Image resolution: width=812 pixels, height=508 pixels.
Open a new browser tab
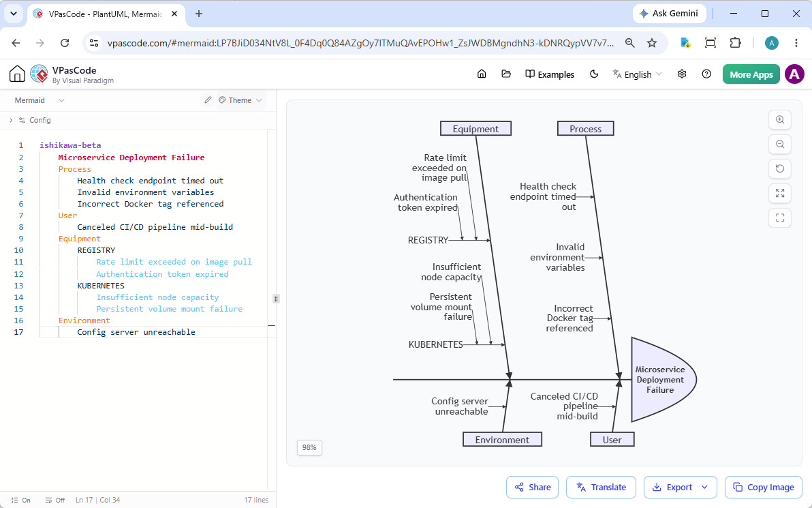pos(199,14)
